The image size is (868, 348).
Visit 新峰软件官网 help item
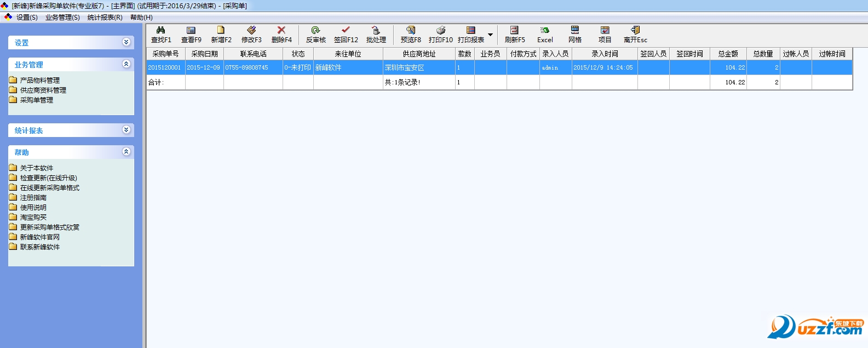pyautogui.click(x=40, y=237)
